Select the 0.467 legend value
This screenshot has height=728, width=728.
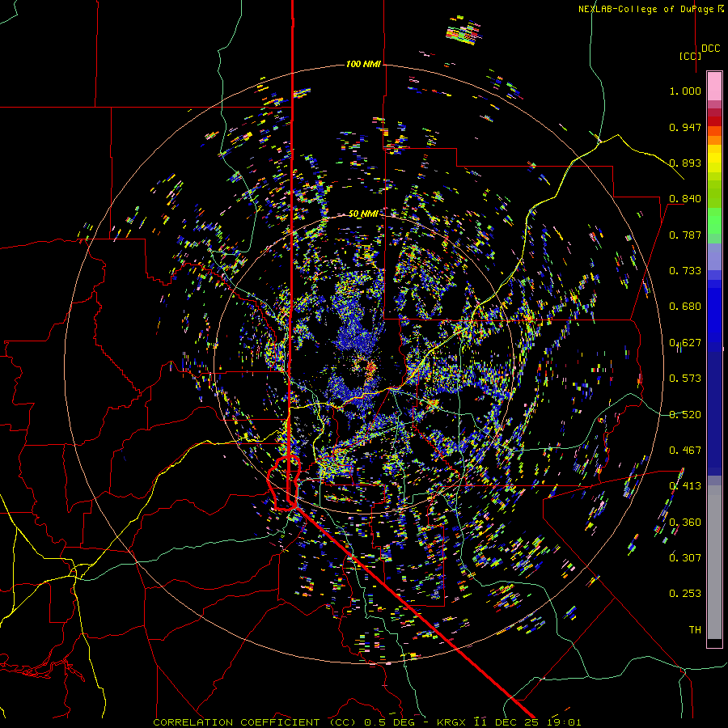point(685,451)
